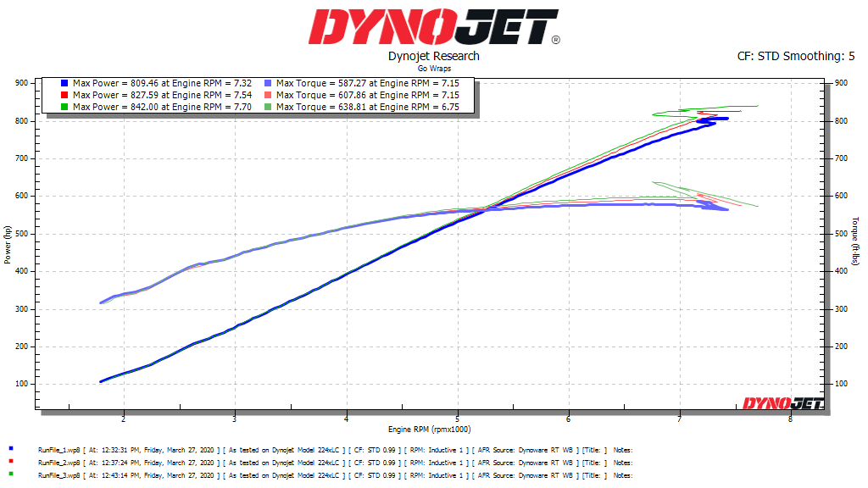This screenshot has height=488, width=868.
Task: Select "Max Power = 842.00 at Engine RPM = 7.70"
Action: click(x=162, y=107)
